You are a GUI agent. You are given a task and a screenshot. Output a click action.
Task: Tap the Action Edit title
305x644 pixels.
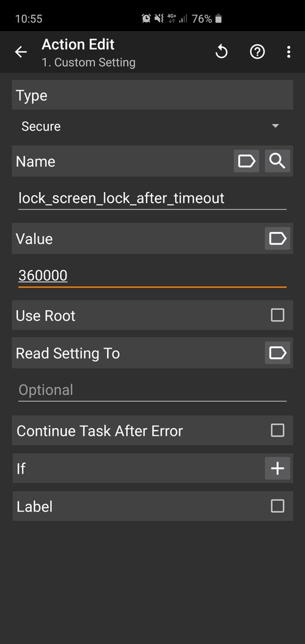[x=78, y=44]
